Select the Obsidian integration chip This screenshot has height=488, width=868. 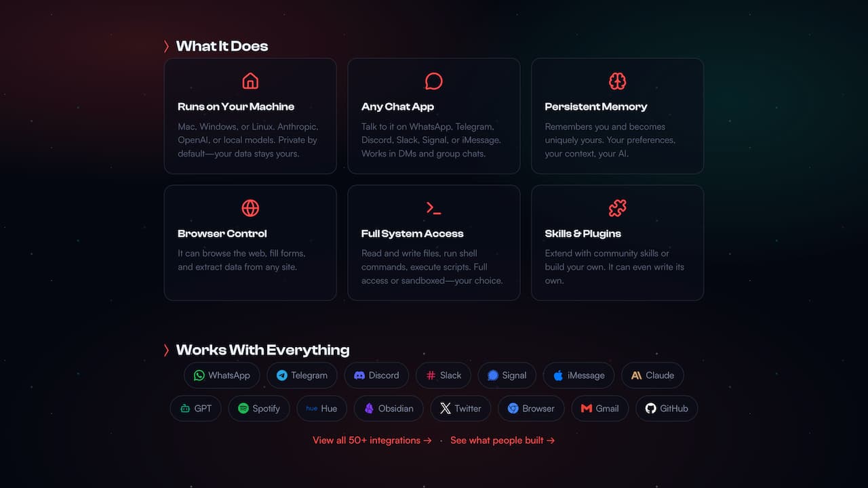(x=389, y=409)
